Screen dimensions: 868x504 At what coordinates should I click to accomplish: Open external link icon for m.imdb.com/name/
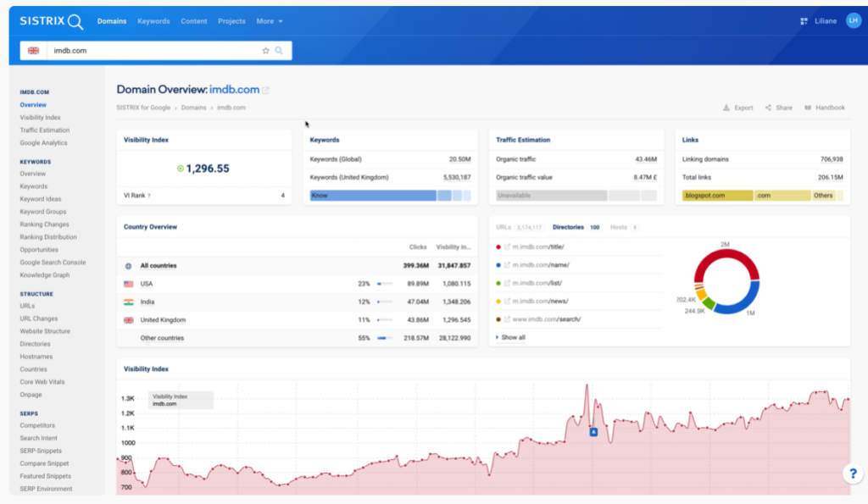pyautogui.click(x=507, y=265)
